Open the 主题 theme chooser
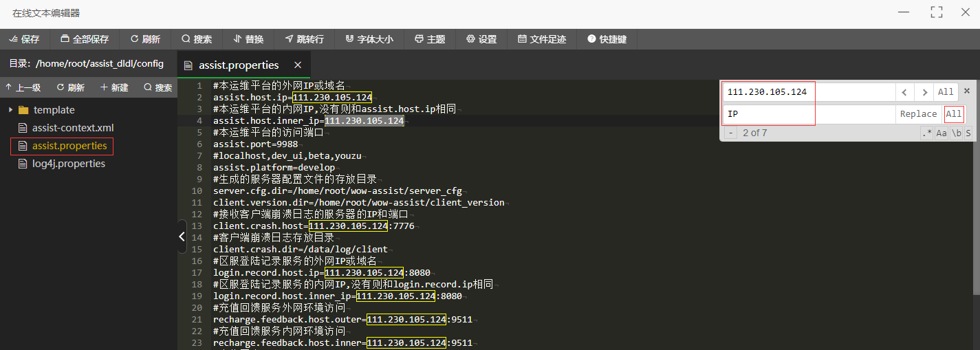Image resolution: width=980 pixels, height=350 pixels. pos(430,39)
